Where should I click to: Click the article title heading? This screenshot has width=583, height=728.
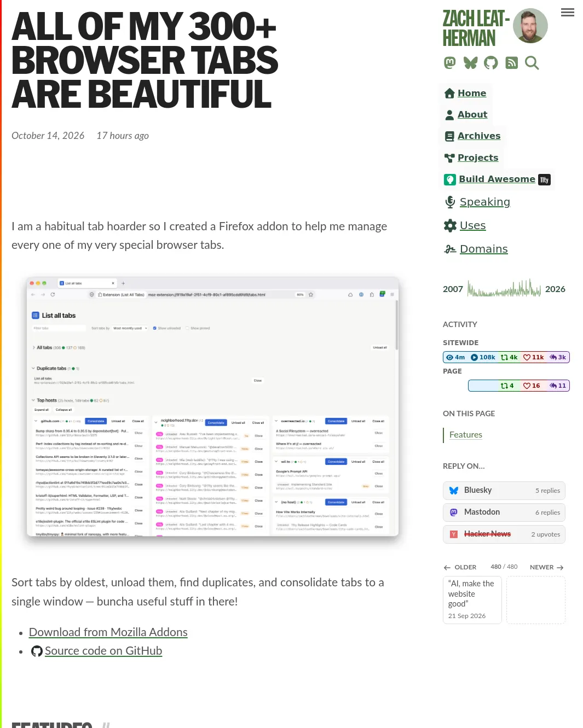(145, 60)
